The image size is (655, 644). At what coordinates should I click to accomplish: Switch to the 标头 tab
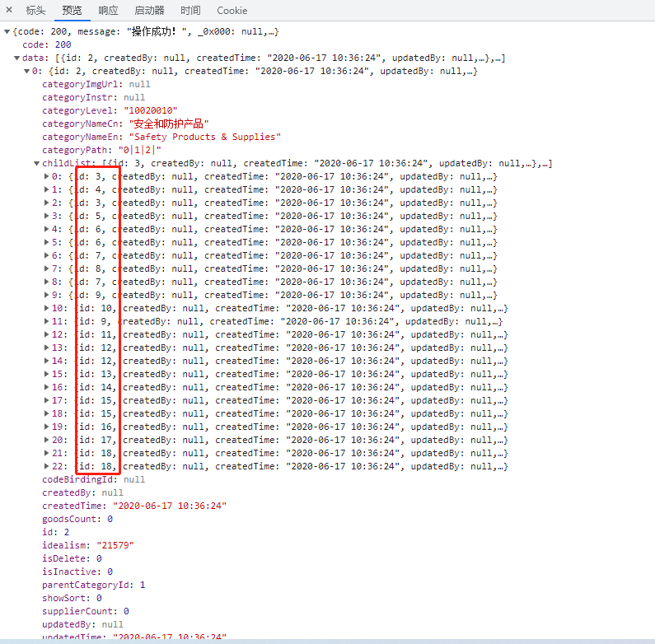(x=35, y=11)
